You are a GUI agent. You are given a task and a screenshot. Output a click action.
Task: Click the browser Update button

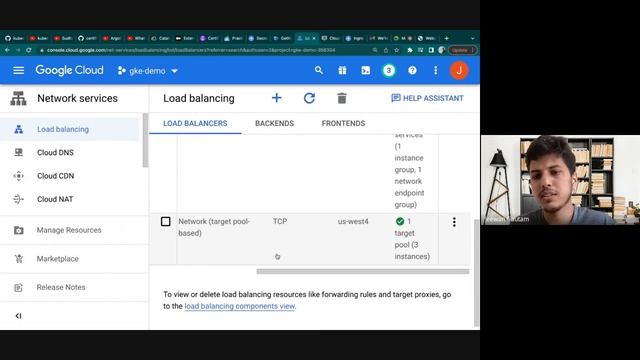[462, 50]
